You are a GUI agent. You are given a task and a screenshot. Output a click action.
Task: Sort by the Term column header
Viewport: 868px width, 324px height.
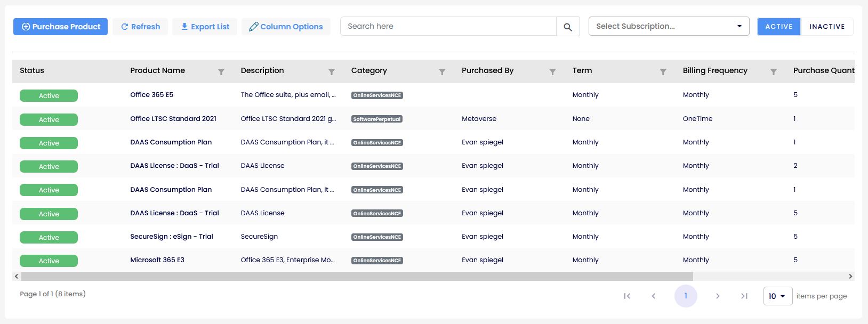pos(582,70)
